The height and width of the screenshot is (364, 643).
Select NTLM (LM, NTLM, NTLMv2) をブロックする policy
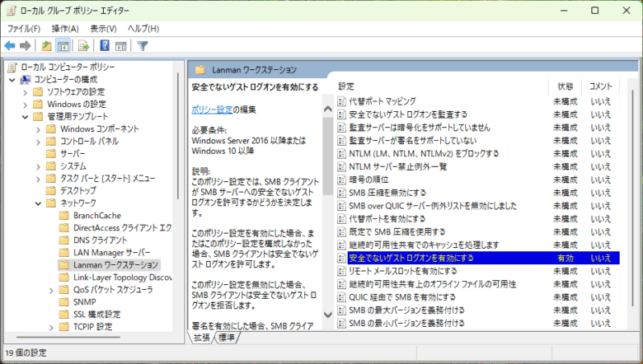point(424,153)
